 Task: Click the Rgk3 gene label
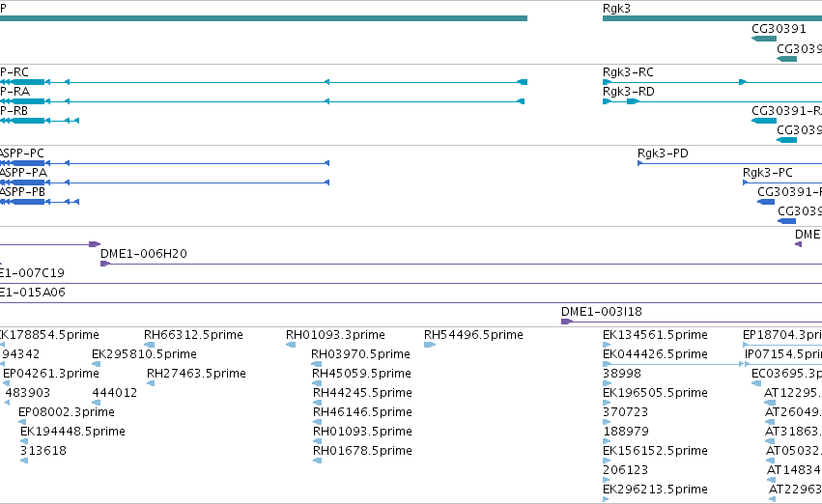(x=616, y=9)
